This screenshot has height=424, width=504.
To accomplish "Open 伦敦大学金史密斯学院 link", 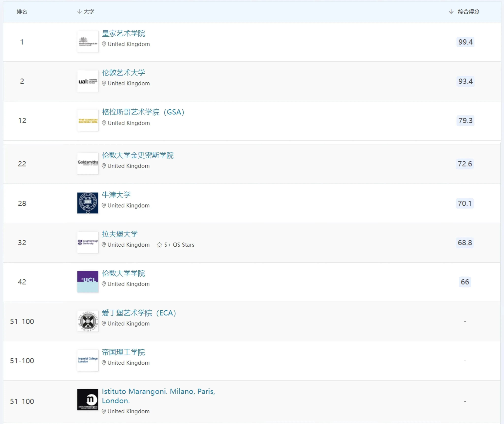I will [x=137, y=155].
